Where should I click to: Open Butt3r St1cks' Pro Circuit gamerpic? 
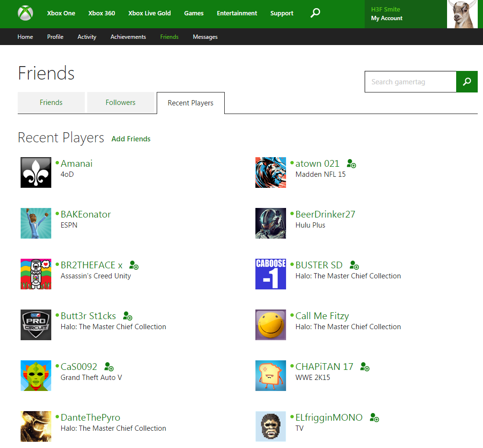[36, 325]
